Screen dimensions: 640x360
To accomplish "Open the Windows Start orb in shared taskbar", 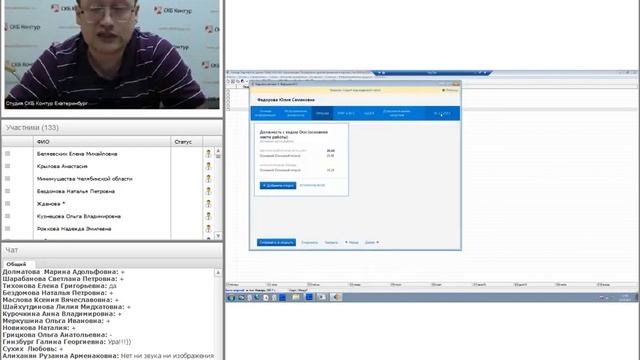I will point(231,298).
